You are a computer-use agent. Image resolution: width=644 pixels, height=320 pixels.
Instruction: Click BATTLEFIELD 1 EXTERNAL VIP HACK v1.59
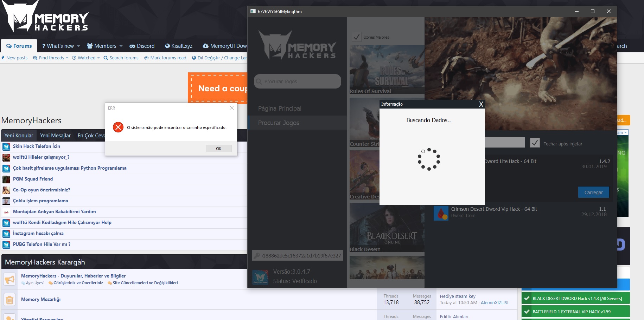575,312
